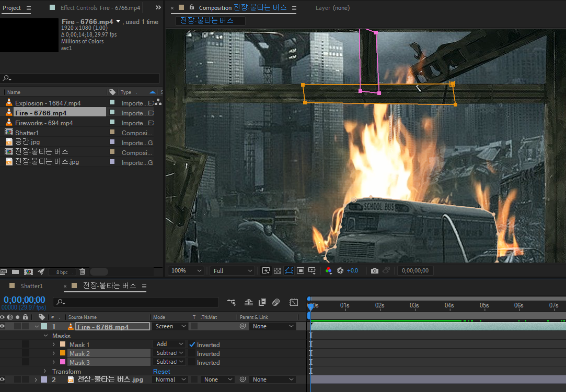The height and width of the screenshot is (392, 566).
Task: Open the viewer magnification dropdown showing 100%
Action: pyautogui.click(x=187, y=270)
